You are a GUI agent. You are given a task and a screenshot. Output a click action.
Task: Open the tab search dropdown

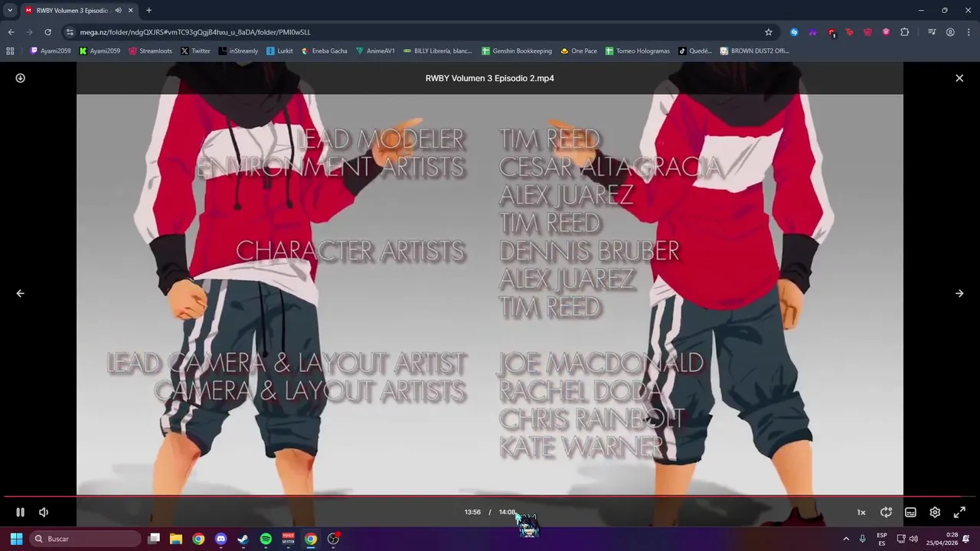pos(10,11)
